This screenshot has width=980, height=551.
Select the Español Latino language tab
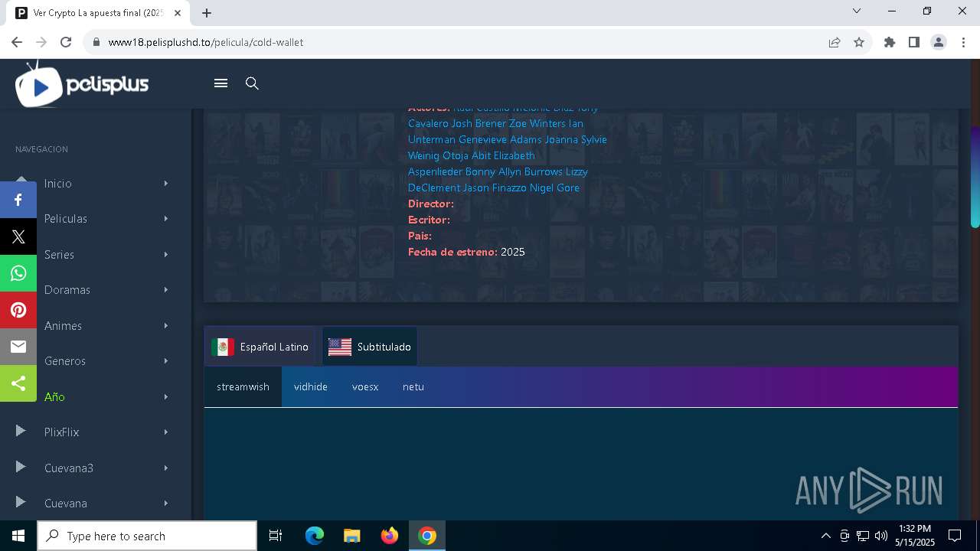260,347
